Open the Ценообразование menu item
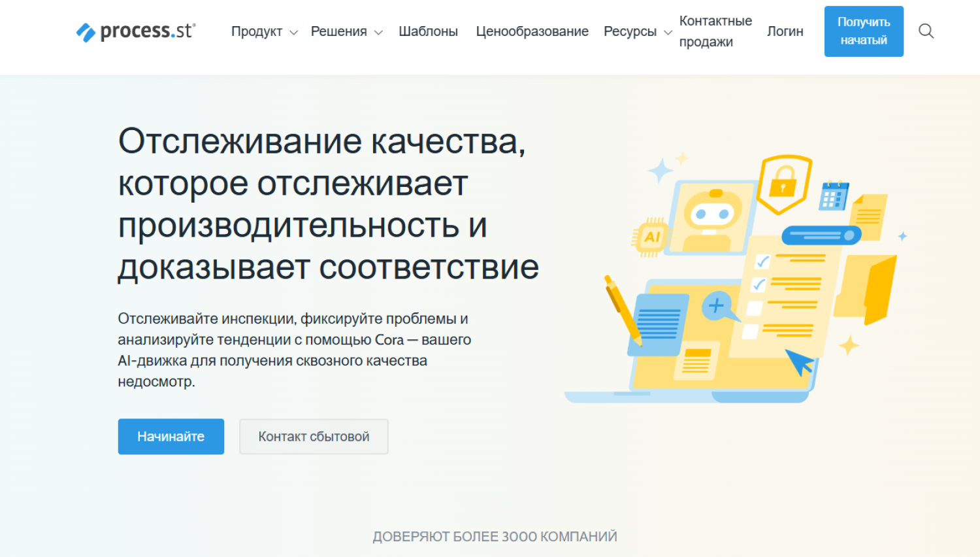The width and height of the screenshot is (980, 557). 532,31
